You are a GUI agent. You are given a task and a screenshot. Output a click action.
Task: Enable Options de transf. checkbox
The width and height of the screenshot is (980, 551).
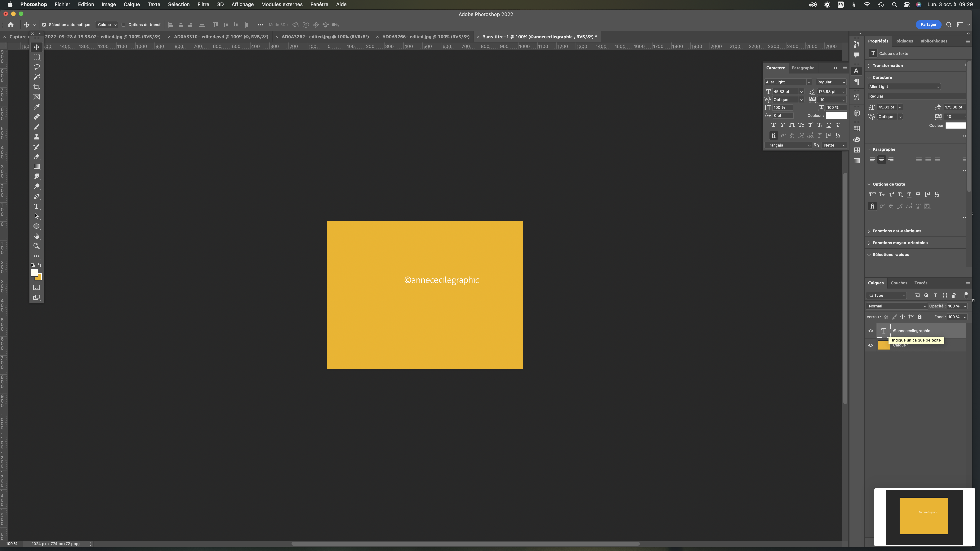(x=123, y=25)
